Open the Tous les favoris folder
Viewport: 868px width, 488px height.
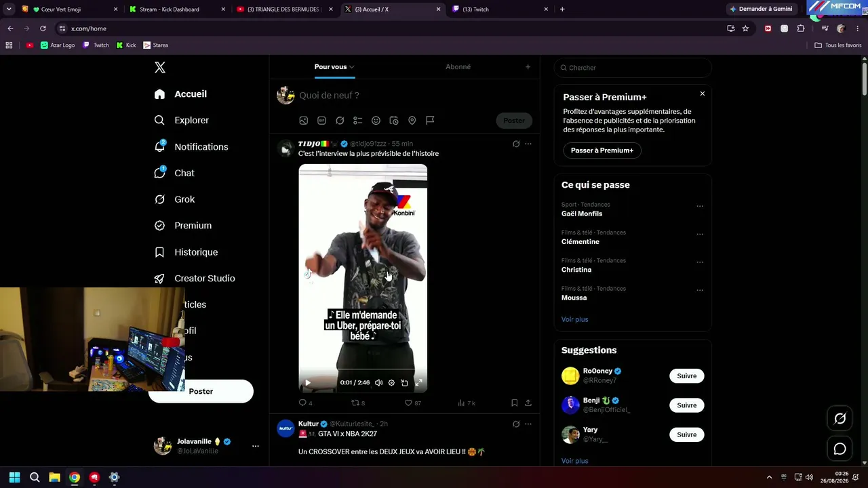pos(838,45)
